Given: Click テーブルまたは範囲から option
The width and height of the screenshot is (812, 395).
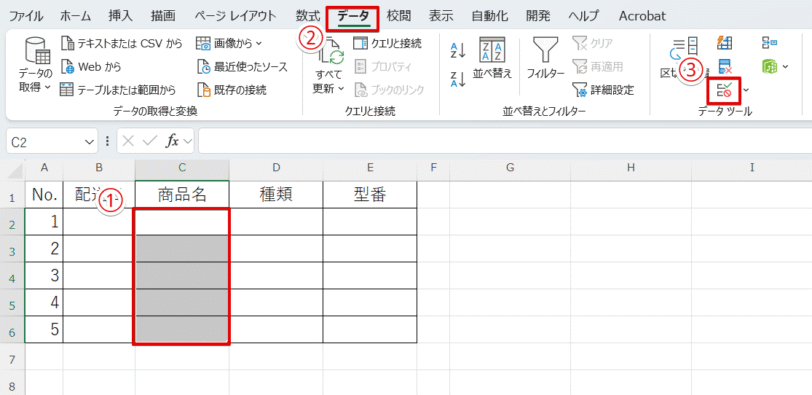Looking at the screenshot, I should pyautogui.click(x=118, y=90).
